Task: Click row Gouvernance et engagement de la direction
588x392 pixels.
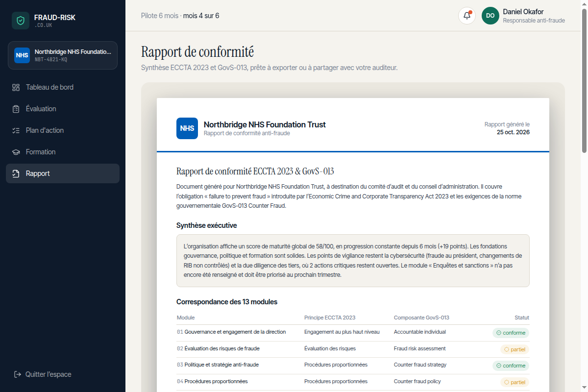Action: click(353, 333)
